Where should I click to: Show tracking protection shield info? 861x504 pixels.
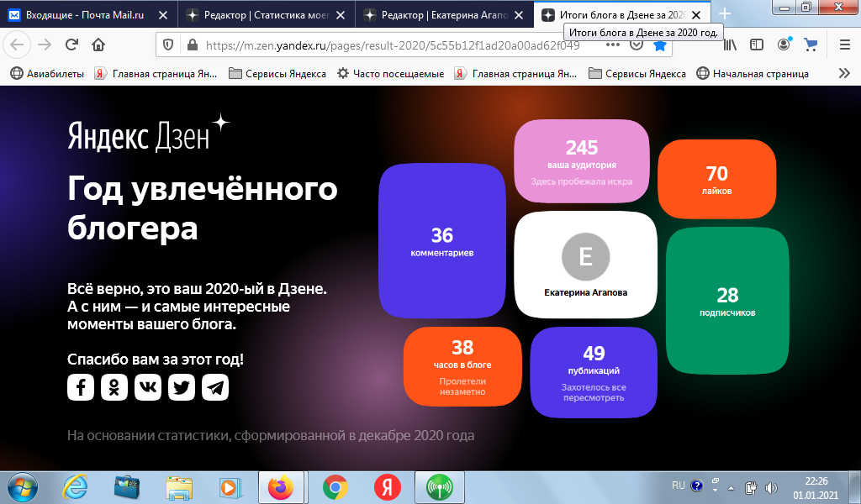(168, 45)
